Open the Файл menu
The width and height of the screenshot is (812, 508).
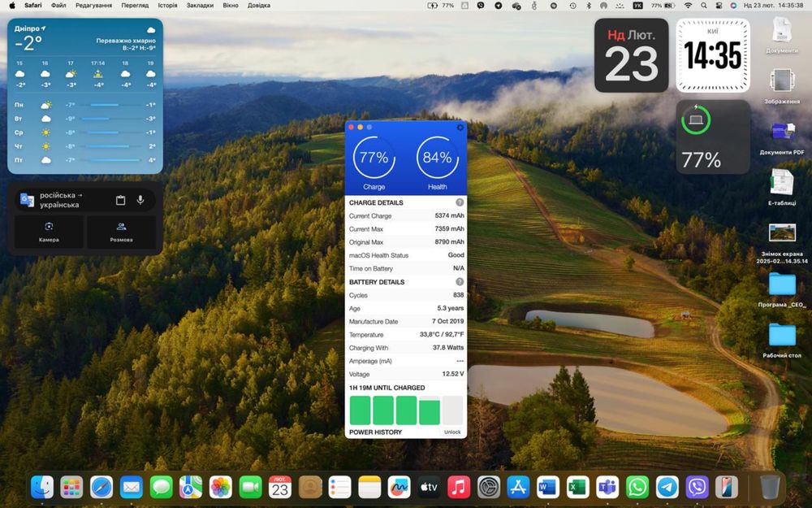point(58,5)
